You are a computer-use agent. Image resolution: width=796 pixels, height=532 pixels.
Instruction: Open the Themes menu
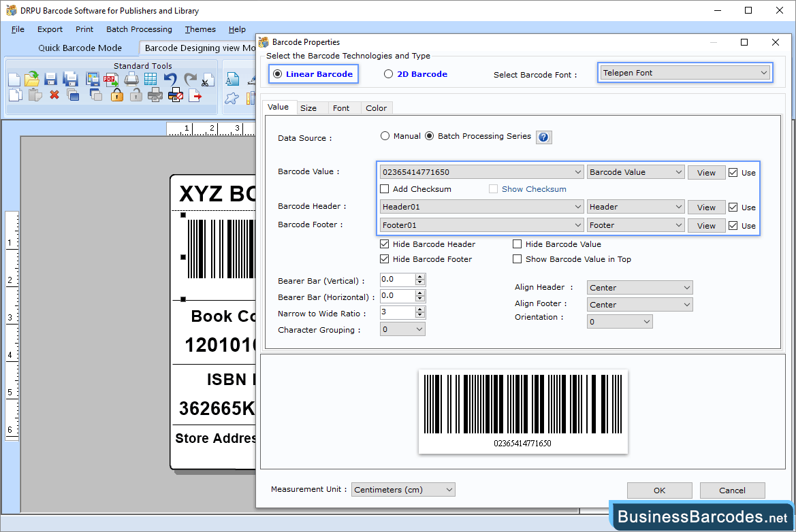[200, 29]
